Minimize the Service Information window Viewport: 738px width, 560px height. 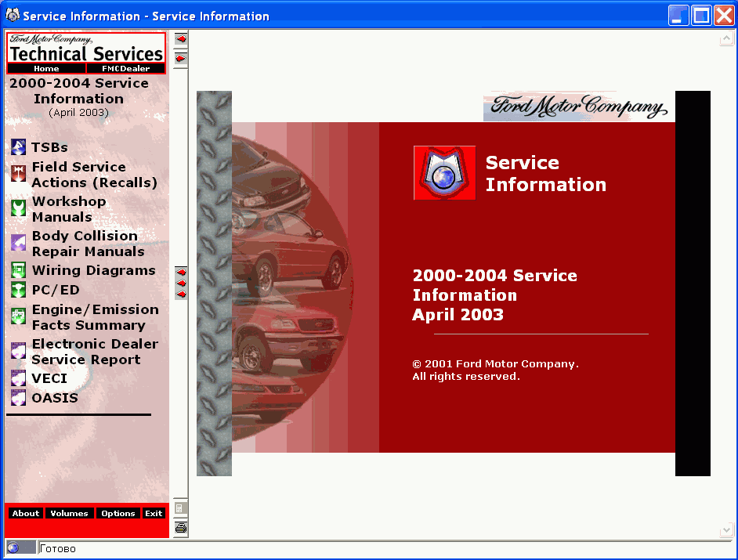(678, 16)
